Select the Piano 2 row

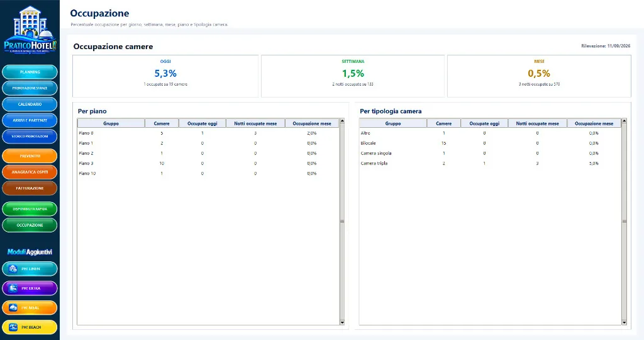pos(208,154)
